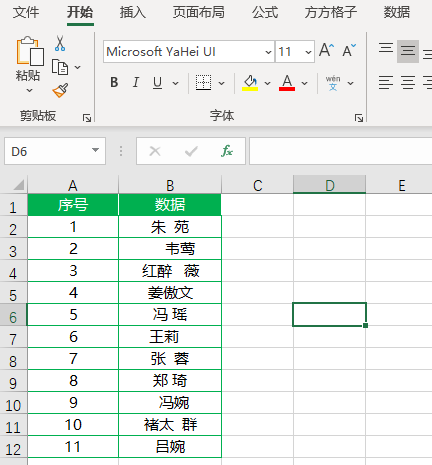
Task: Select the Format Painter brush
Action: click(60, 90)
